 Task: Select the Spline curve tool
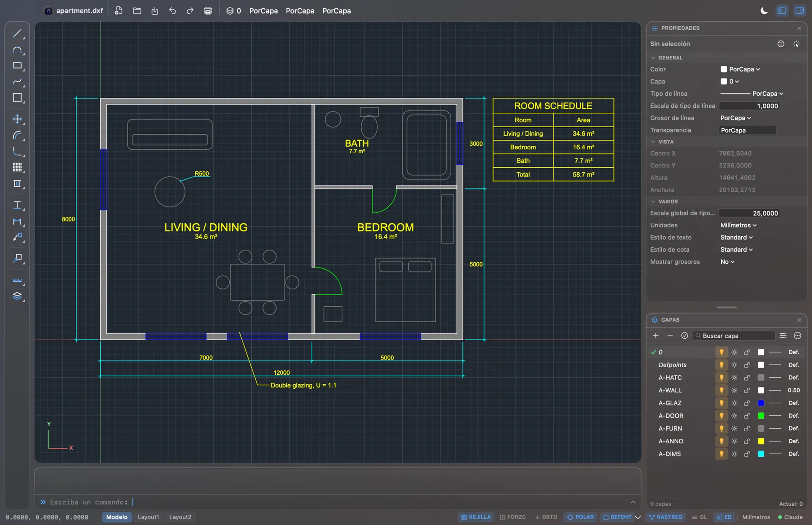17,82
